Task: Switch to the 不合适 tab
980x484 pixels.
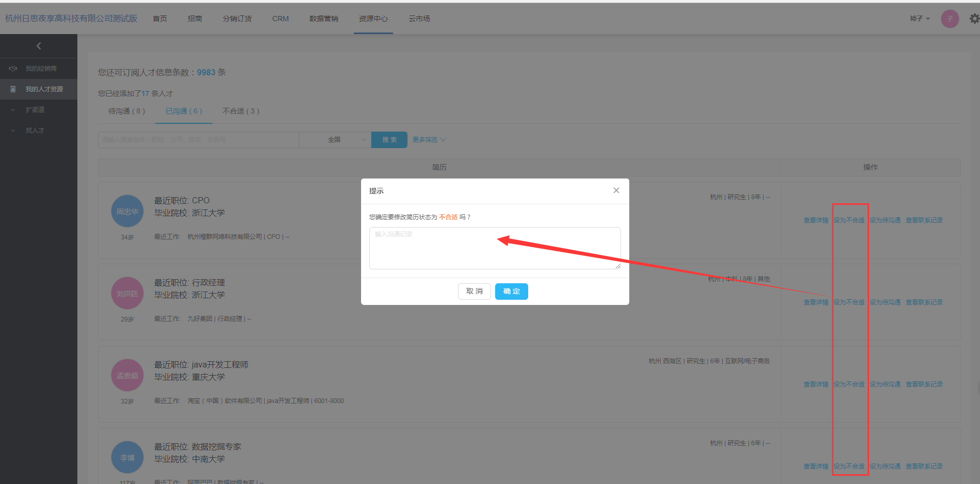Action: click(241, 111)
